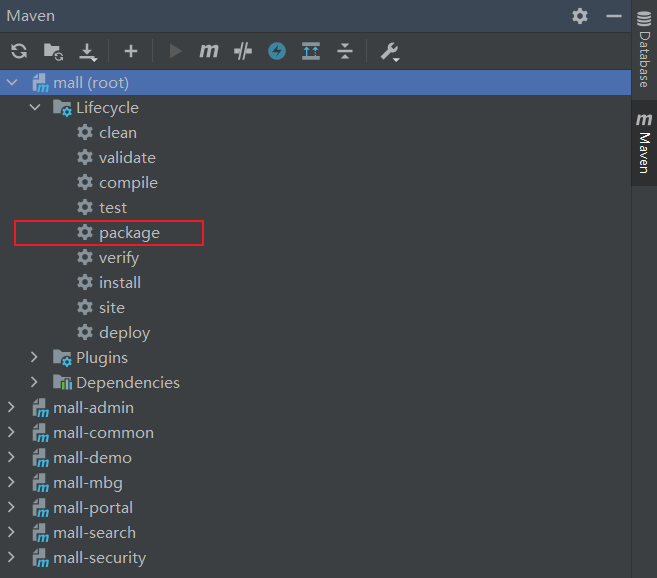The image size is (657, 578).
Task: Expand the mall-demo module
Action: tap(11, 457)
